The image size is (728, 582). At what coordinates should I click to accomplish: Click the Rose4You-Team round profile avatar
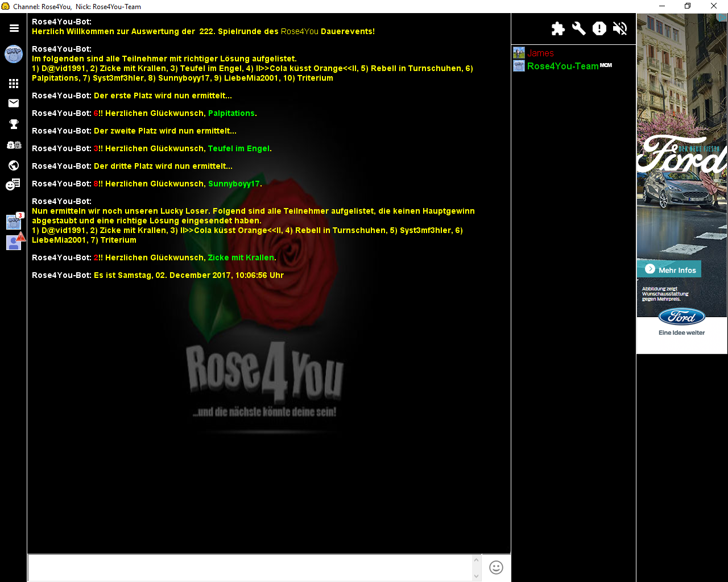coord(14,55)
